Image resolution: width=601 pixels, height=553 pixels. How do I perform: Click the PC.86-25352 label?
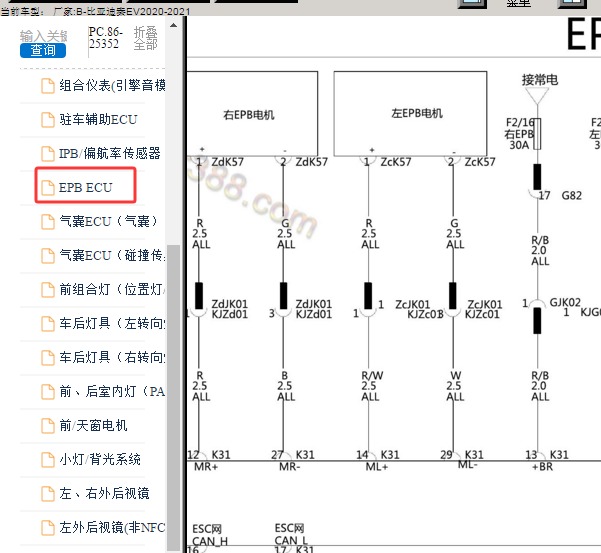pos(105,38)
